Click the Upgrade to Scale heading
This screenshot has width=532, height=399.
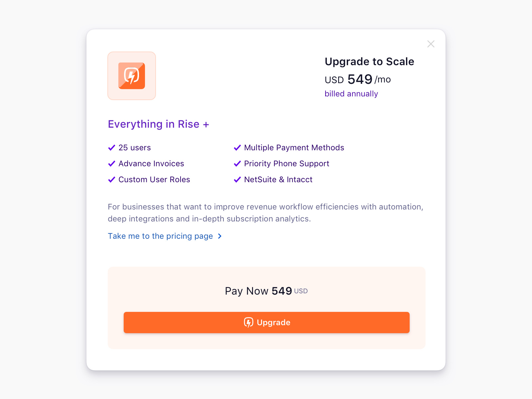click(369, 61)
